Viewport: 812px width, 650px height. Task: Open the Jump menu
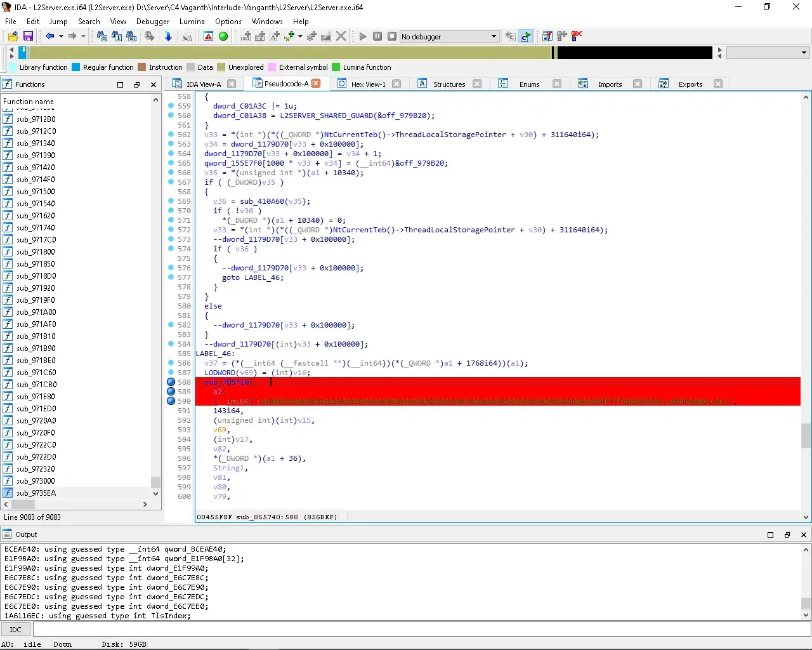coord(58,21)
